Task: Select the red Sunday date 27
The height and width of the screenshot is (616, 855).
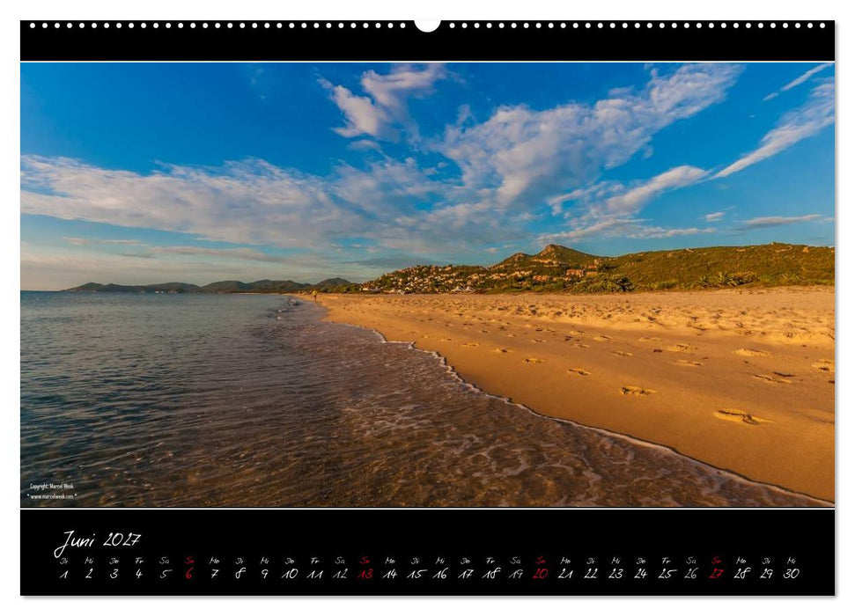Action: tap(717, 574)
